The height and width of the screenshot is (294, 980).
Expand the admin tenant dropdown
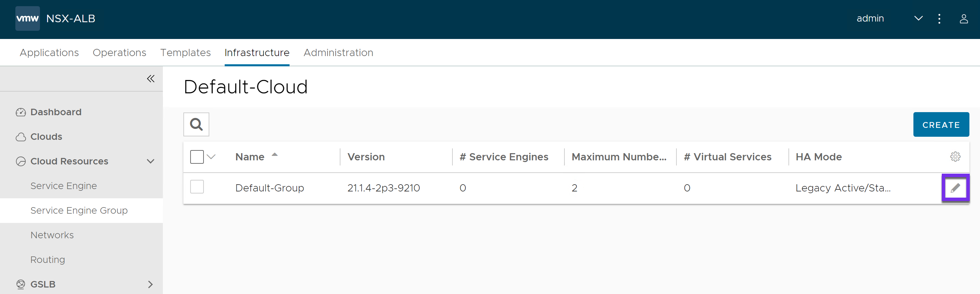pos(918,18)
